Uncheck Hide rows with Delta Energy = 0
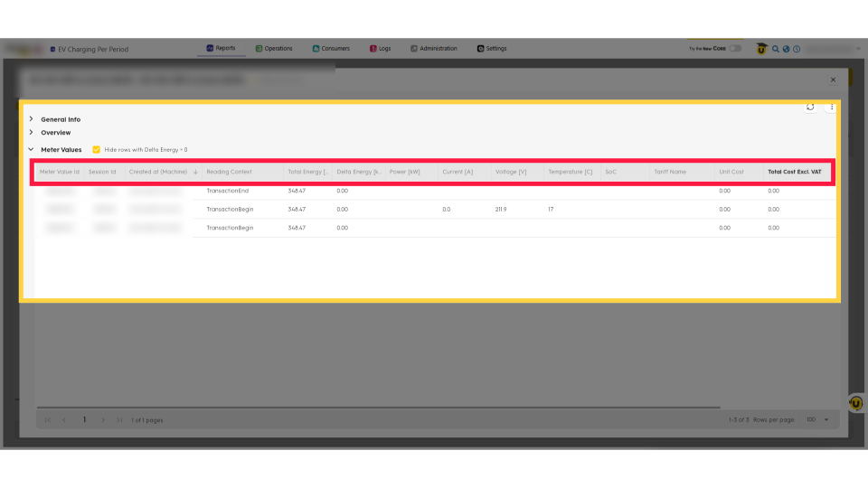Screen dimensions: 868x488 click(x=97, y=149)
